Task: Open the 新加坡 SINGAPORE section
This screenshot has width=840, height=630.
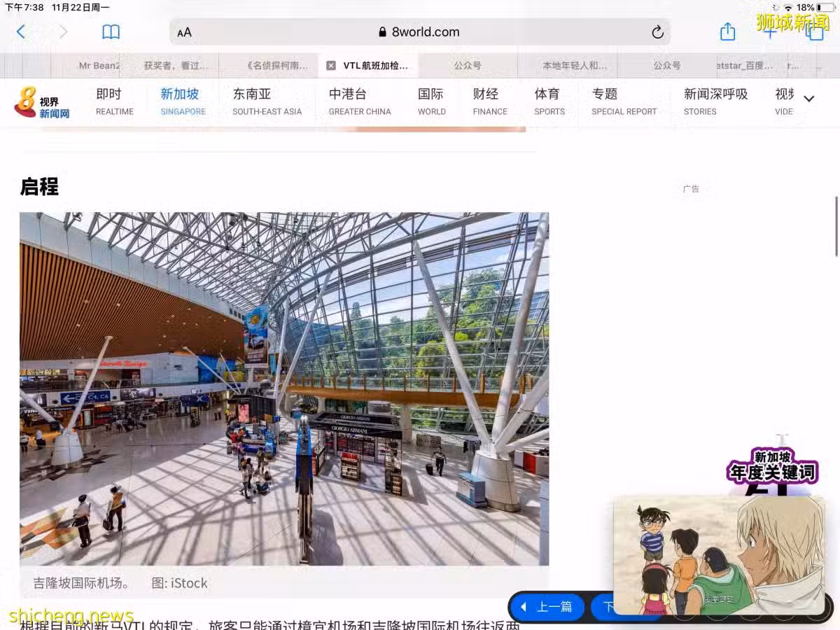Action: pyautogui.click(x=183, y=101)
